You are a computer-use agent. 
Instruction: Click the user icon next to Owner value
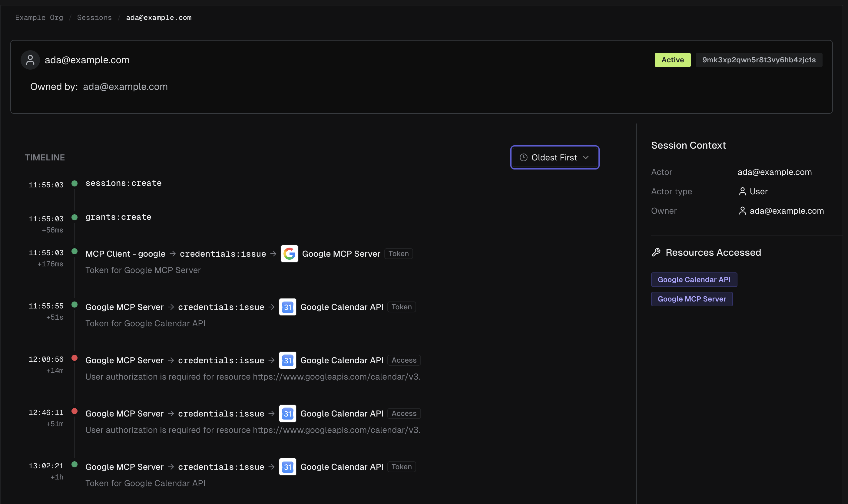click(742, 211)
